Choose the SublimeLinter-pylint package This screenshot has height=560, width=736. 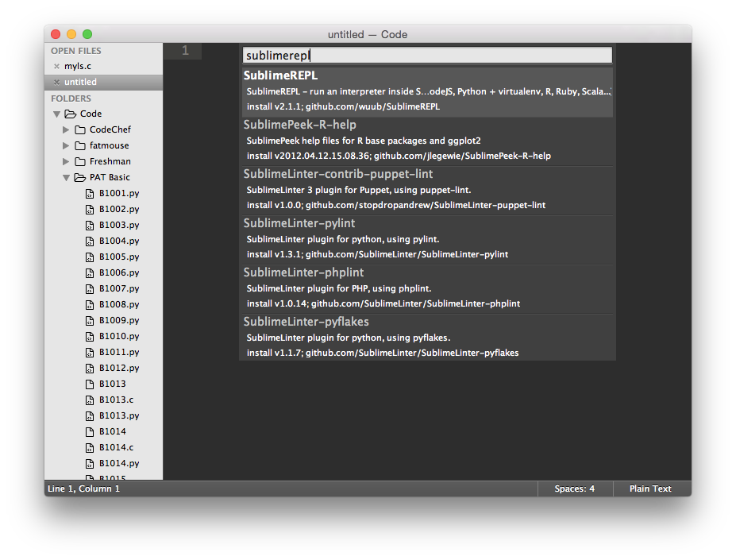click(427, 239)
